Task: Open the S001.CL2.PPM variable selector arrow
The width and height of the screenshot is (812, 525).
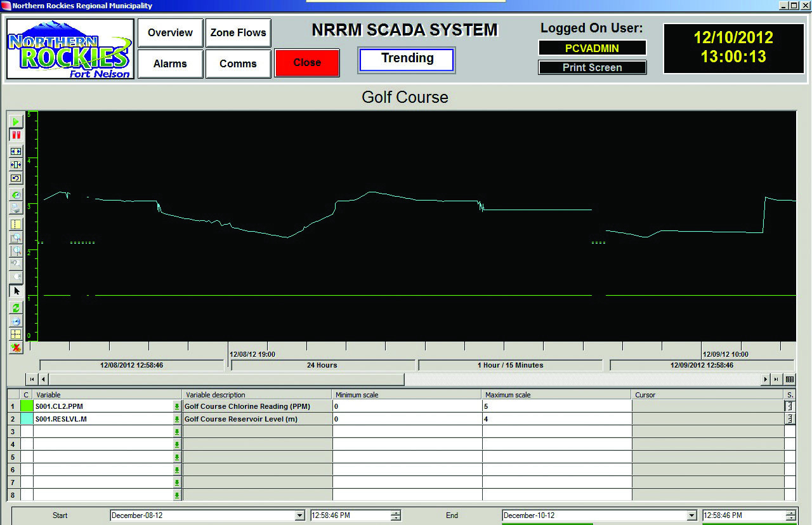Action: 177,406
